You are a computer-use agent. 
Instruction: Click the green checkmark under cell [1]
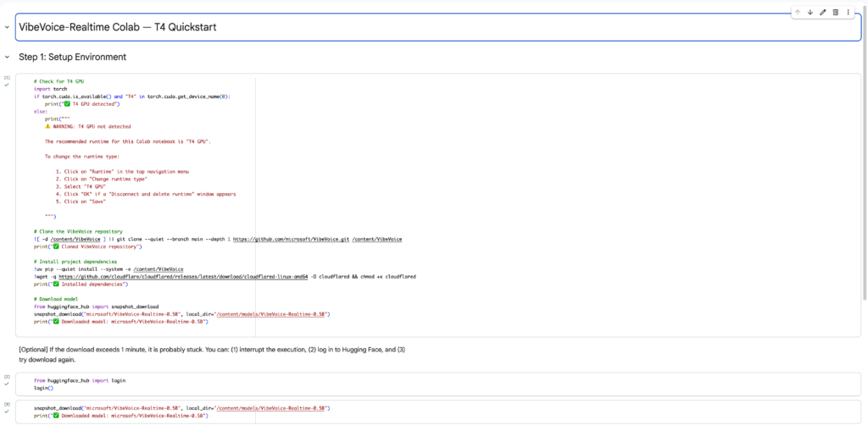tap(7, 85)
